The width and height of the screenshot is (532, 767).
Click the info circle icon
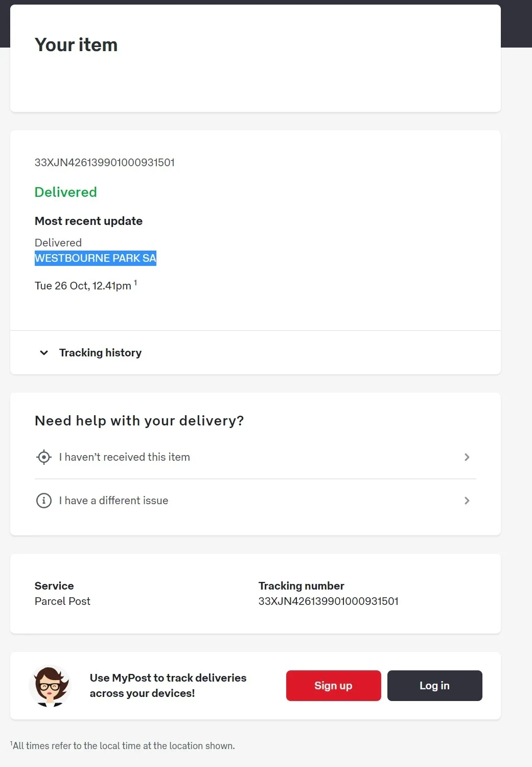[x=44, y=501]
